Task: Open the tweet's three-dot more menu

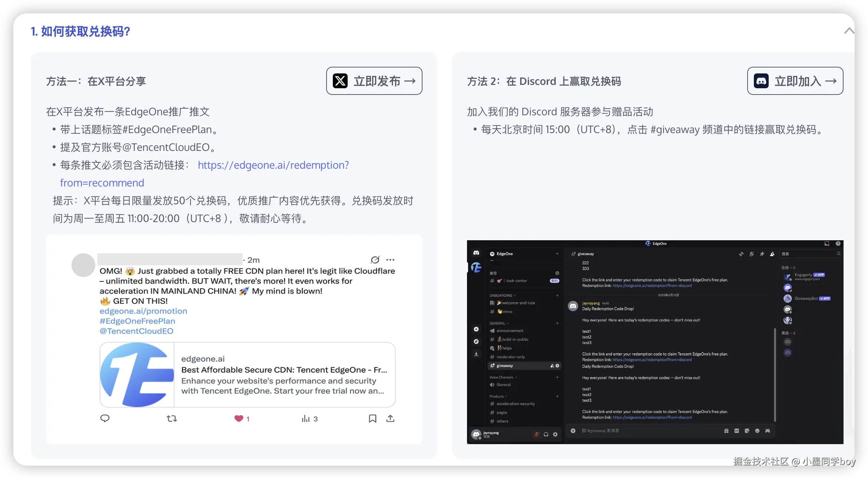Action: (390, 260)
